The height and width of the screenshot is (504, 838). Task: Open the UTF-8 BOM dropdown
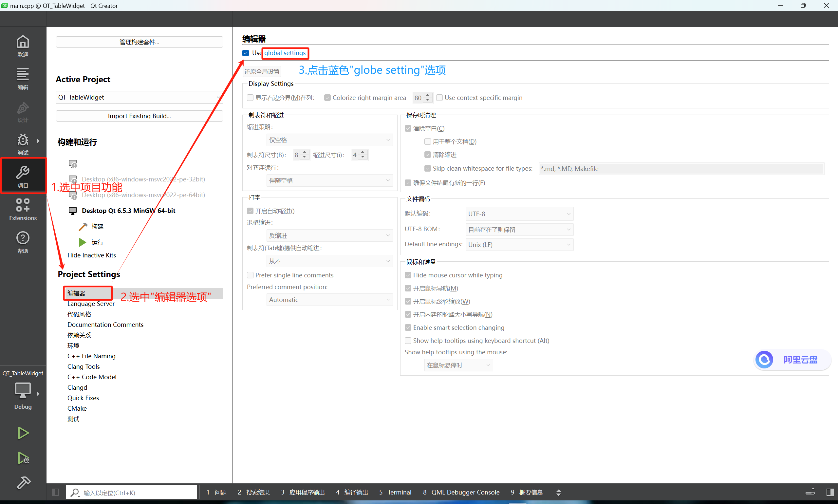coord(519,230)
